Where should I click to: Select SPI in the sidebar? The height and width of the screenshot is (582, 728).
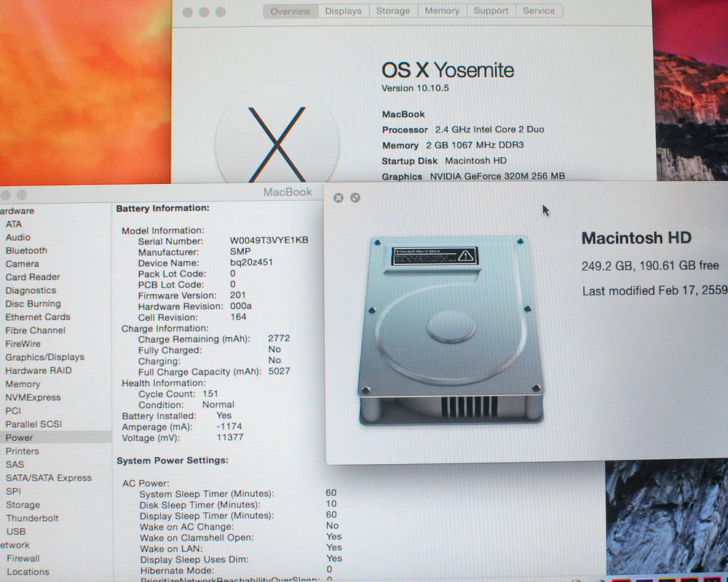(13, 491)
